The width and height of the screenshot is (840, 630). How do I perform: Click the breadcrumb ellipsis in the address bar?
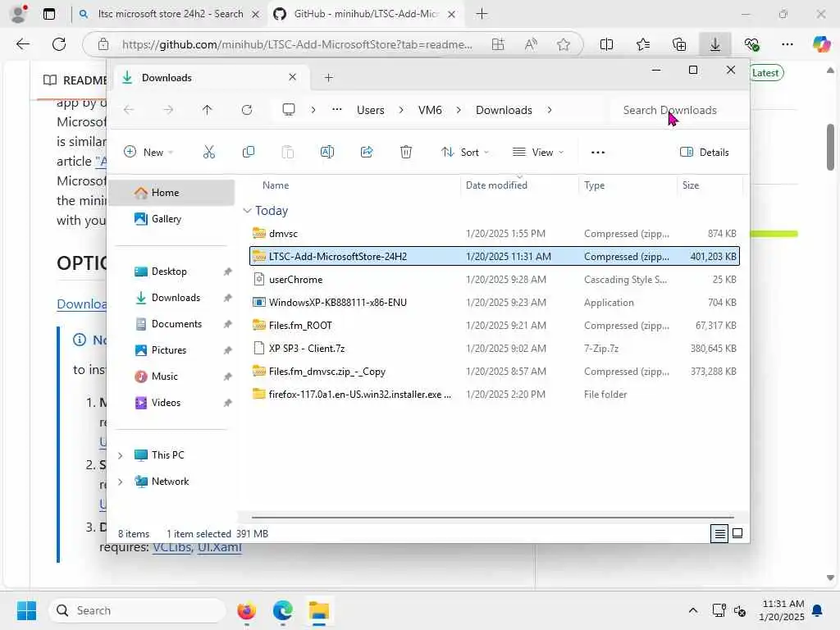coord(336,110)
